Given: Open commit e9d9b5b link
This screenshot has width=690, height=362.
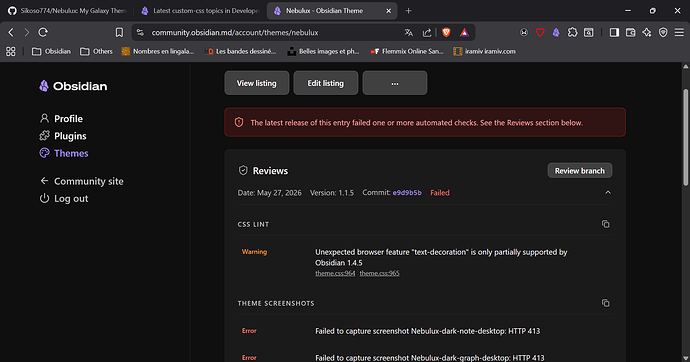Looking at the screenshot, I should click(x=407, y=193).
